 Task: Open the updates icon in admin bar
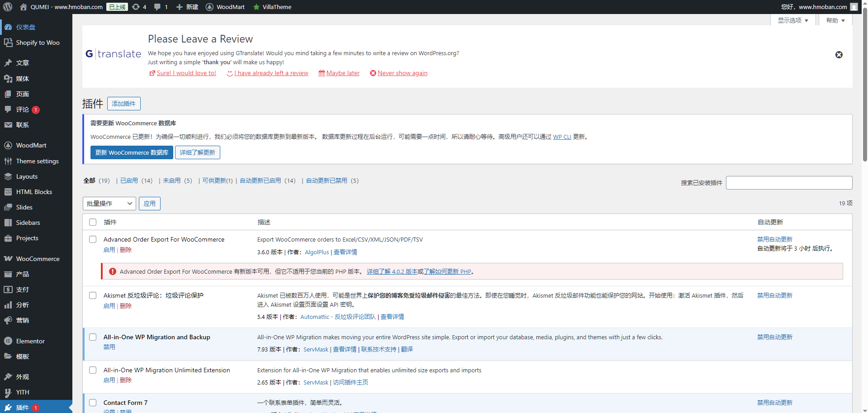click(x=136, y=7)
